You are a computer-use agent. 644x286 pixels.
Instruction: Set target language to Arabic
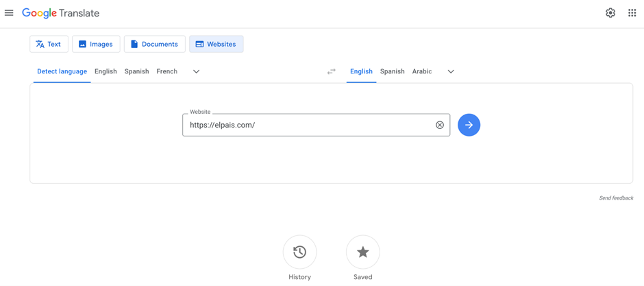[422, 71]
